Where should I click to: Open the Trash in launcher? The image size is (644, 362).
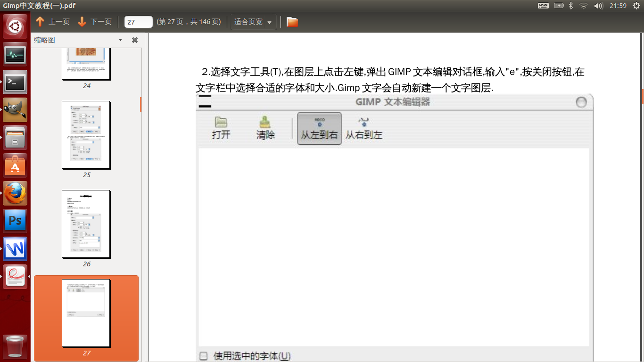(15, 347)
